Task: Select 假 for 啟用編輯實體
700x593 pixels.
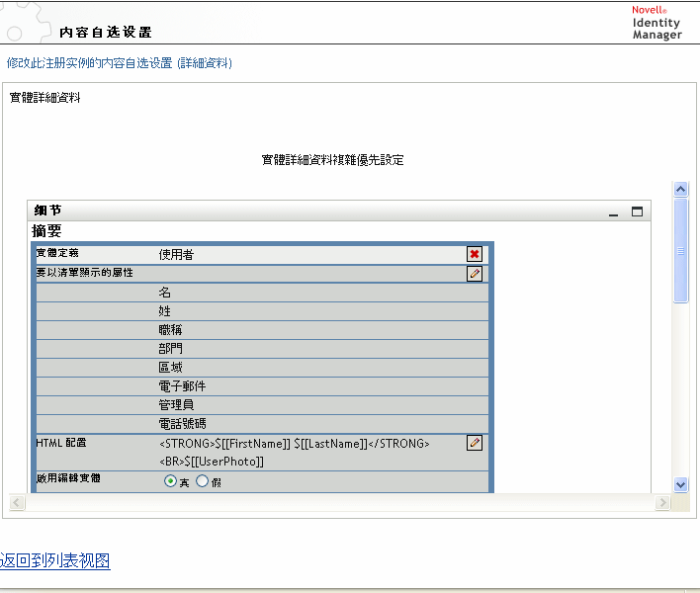Action: point(203,481)
